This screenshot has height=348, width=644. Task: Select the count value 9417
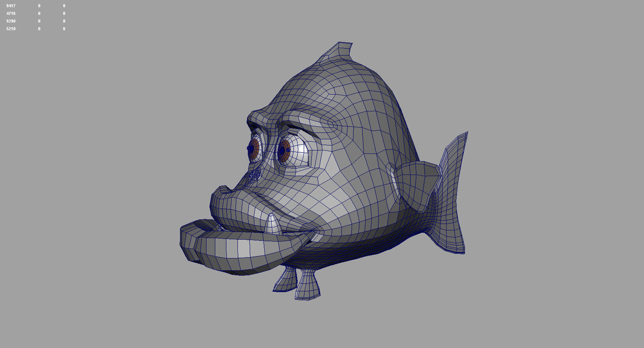click(x=11, y=6)
